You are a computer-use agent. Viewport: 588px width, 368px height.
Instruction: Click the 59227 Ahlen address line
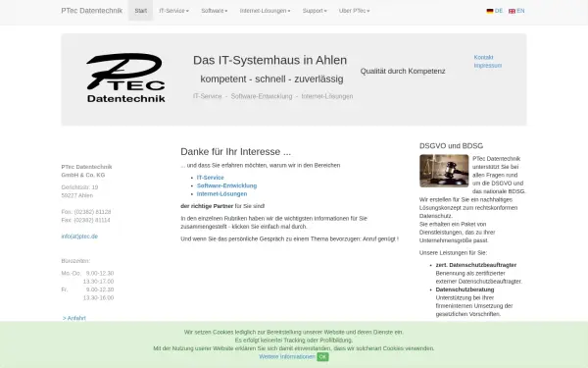(x=76, y=195)
